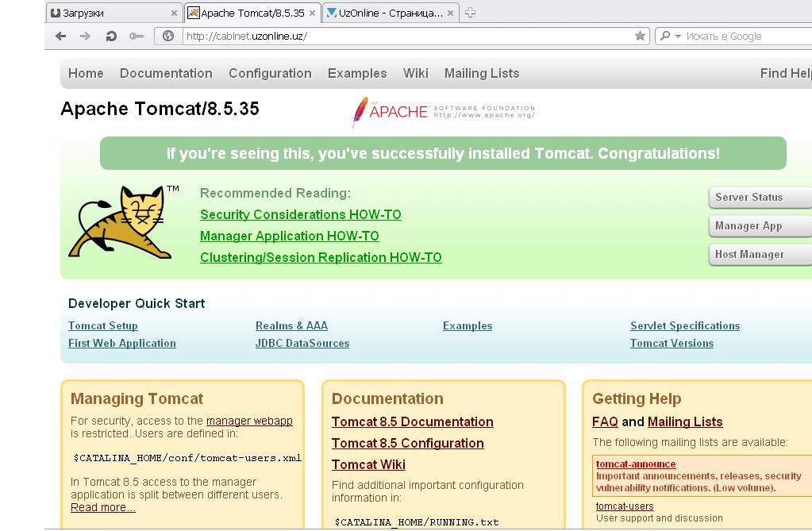This screenshot has width=812, height=531.
Task: Open Security Considerations HOW-TO link
Action: click(300, 214)
